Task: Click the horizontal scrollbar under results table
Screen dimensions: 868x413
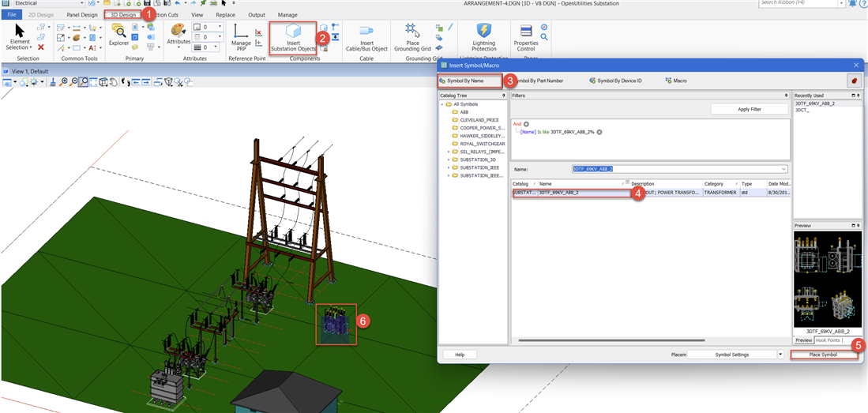Action: click(x=612, y=340)
